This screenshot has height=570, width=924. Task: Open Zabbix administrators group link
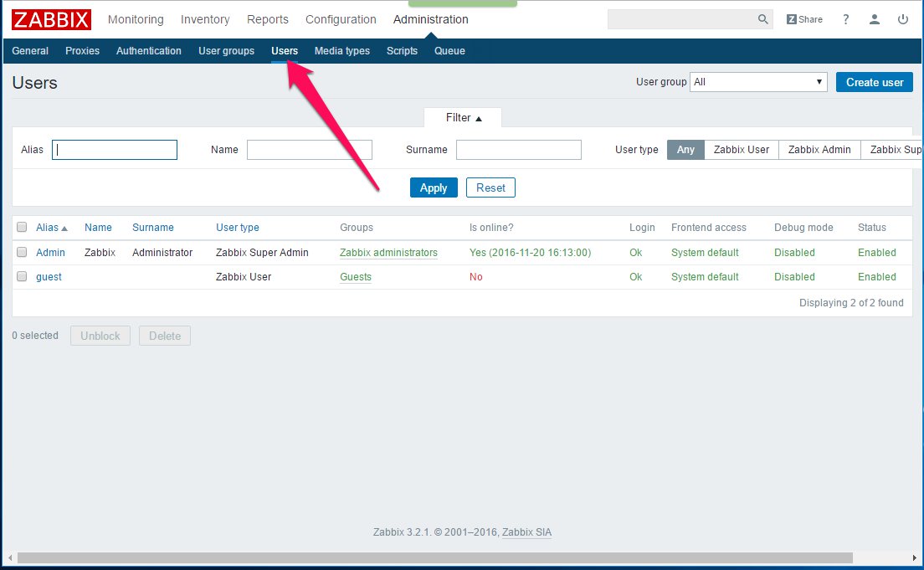tap(388, 252)
